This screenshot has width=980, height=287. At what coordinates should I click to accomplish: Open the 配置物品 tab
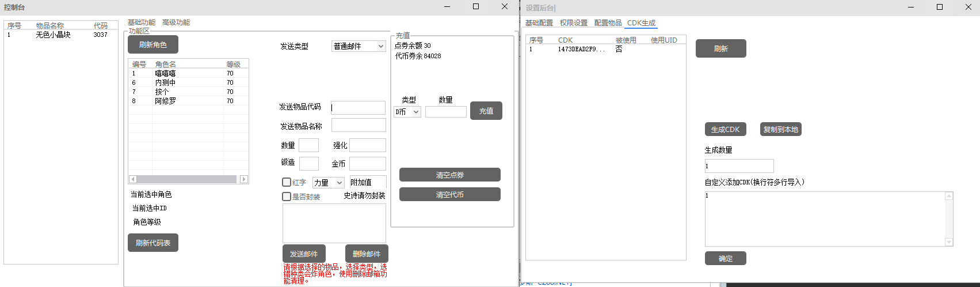608,23
